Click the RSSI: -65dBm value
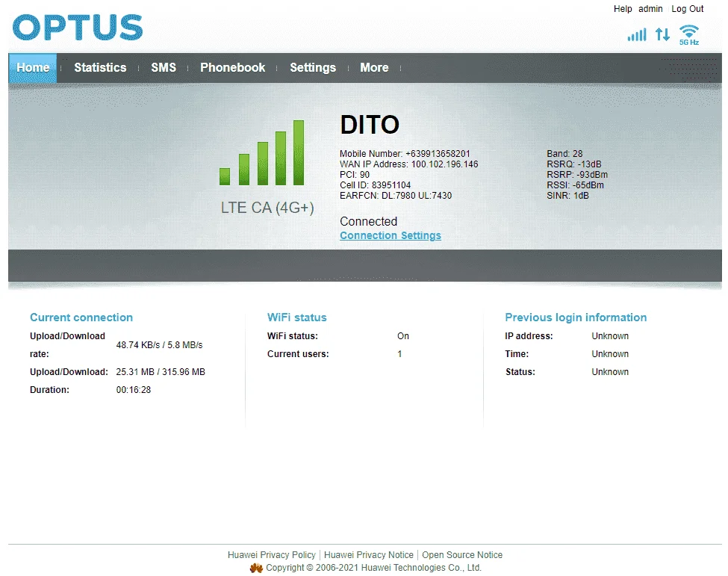Image resolution: width=728 pixels, height=576 pixels. tap(575, 185)
